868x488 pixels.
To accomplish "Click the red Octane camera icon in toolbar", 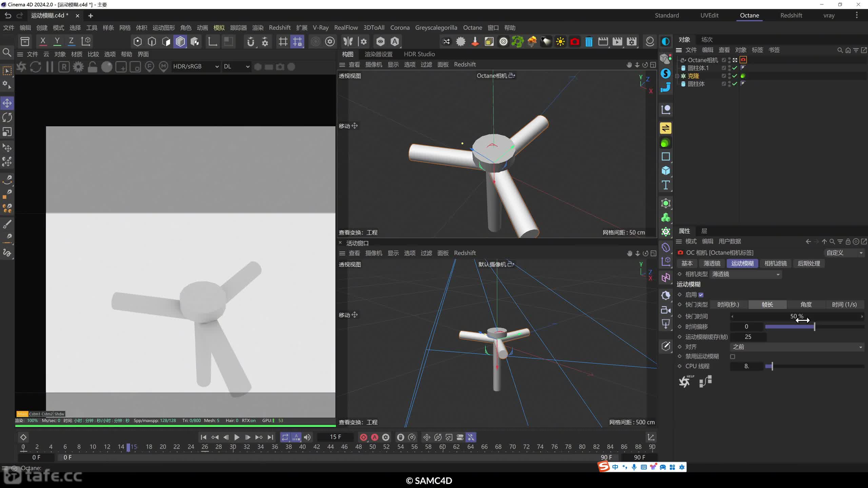I will click(575, 42).
